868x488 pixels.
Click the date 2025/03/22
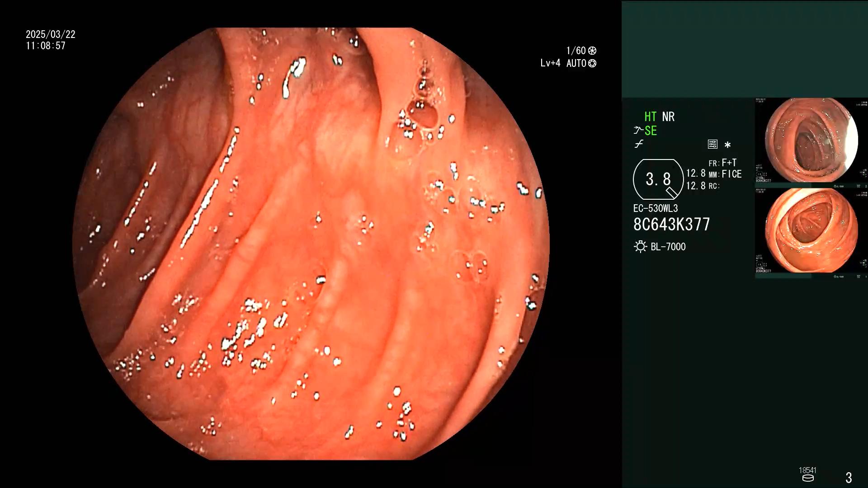[51, 34]
